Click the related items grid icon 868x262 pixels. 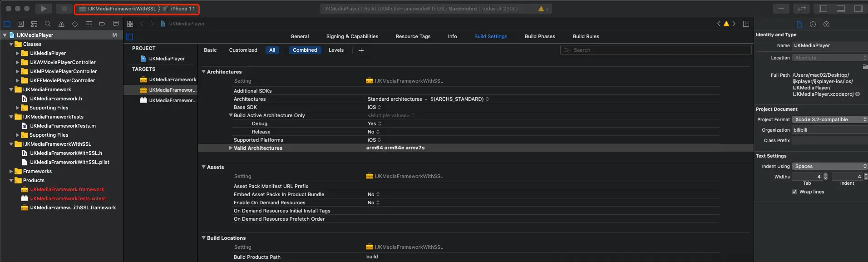coord(130,24)
